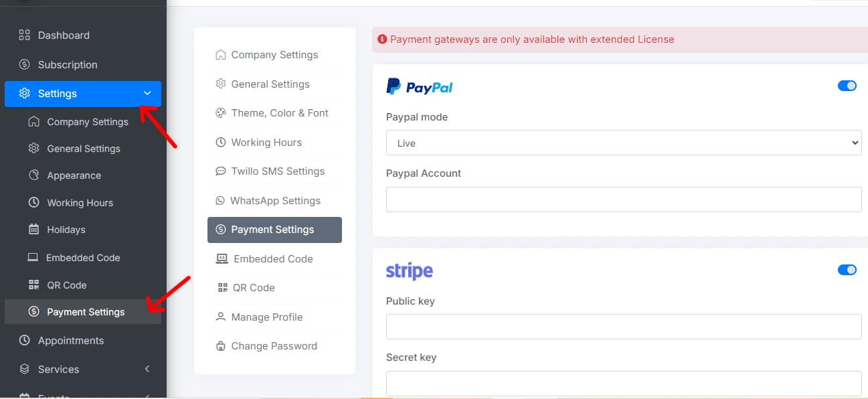868x399 pixels.
Task: Toggle the PayPal gateway switch
Action: click(847, 86)
